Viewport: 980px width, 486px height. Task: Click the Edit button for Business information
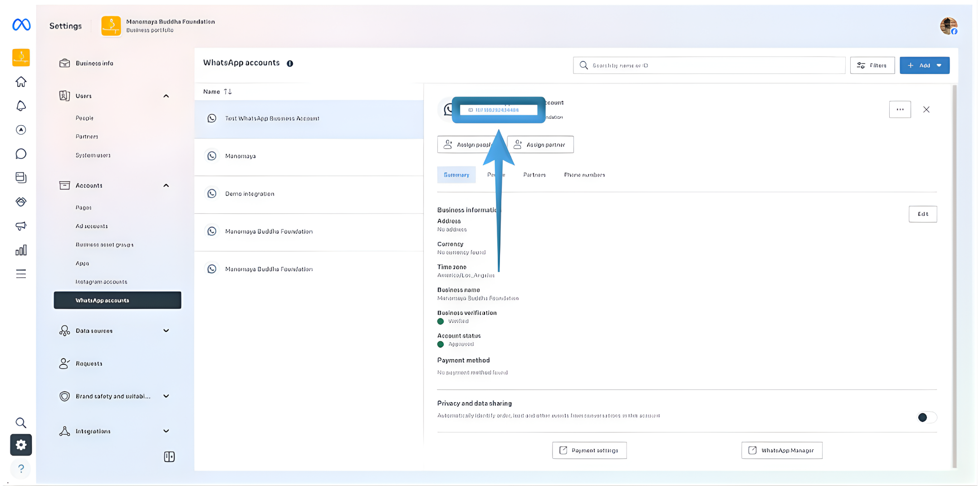click(922, 214)
